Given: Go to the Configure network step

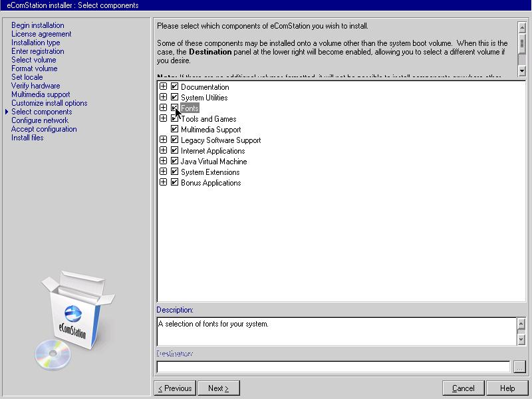Looking at the screenshot, I should pyautogui.click(x=40, y=120).
